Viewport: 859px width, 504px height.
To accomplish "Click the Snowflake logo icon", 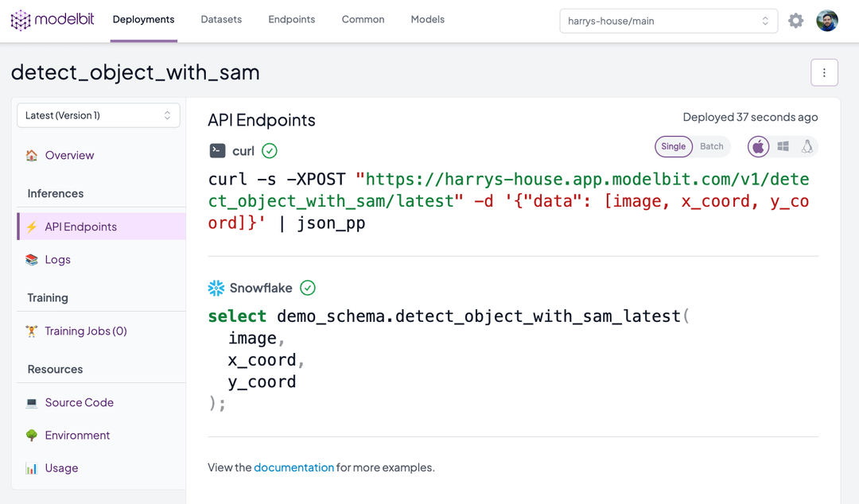I will pyautogui.click(x=216, y=288).
